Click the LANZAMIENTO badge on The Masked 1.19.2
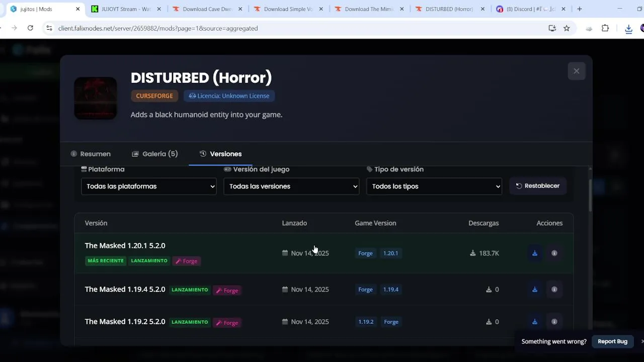The width and height of the screenshot is (644, 362). pos(190,322)
